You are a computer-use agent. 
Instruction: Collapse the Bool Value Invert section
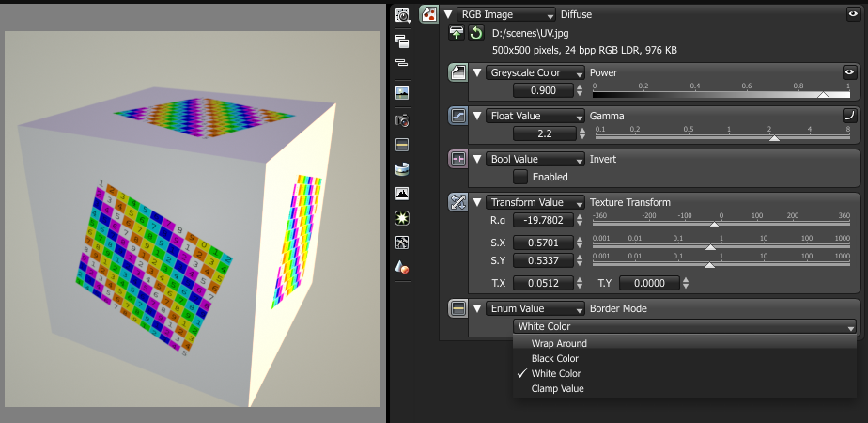click(x=477, y=159)
